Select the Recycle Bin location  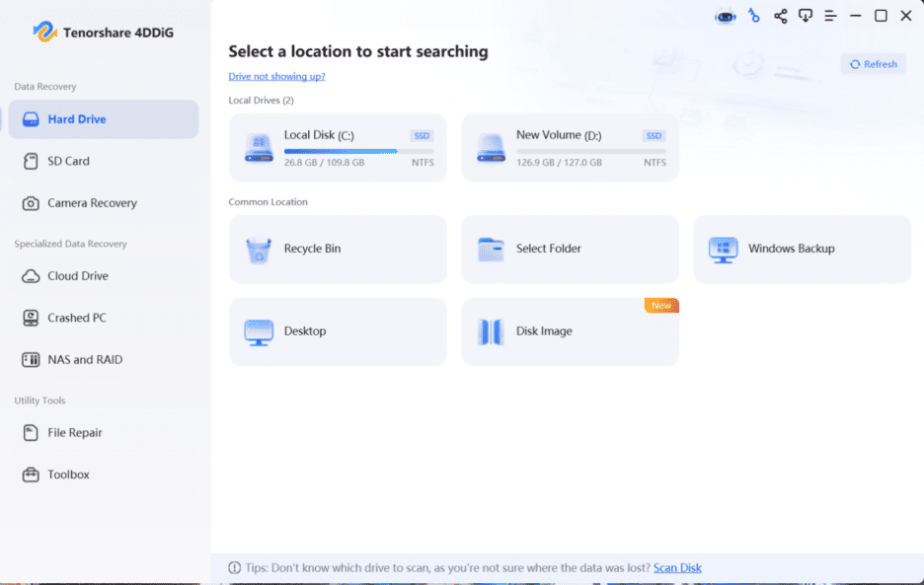tap(338, 250)
